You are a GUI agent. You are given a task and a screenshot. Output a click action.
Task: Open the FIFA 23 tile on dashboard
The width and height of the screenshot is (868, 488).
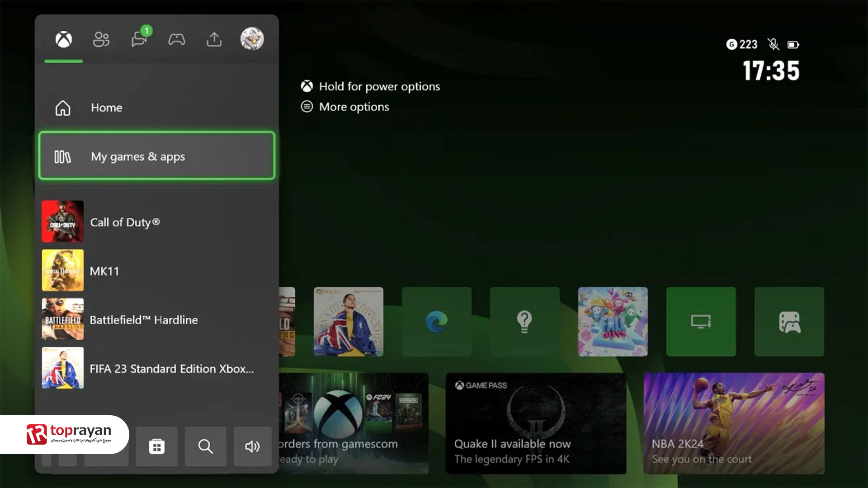pyautogui.click(x=349, y=322)
